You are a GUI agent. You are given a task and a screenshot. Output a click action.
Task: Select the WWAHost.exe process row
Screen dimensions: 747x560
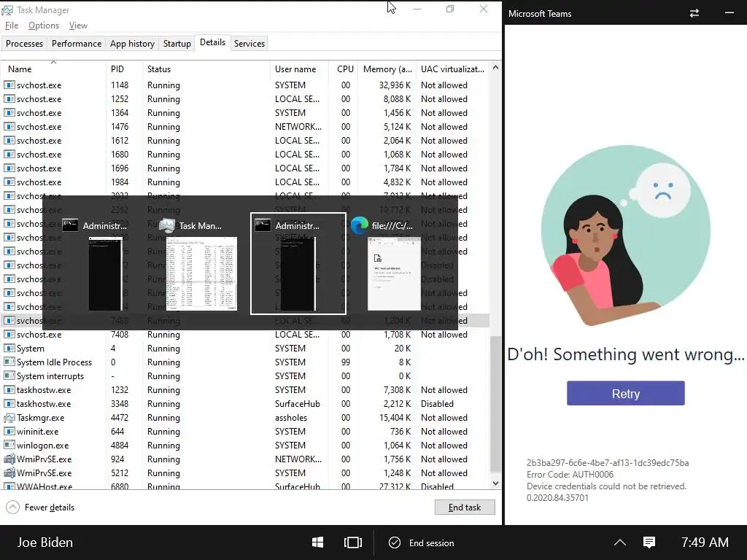[245, 485]
